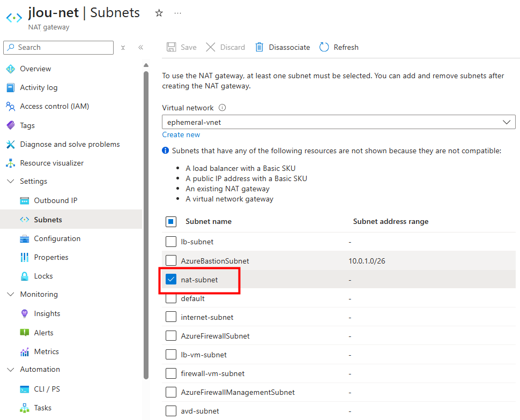This screenshot has height=420, width=520.
Task: Open Access control (IAM)
Action: click(x=54, y=107)
